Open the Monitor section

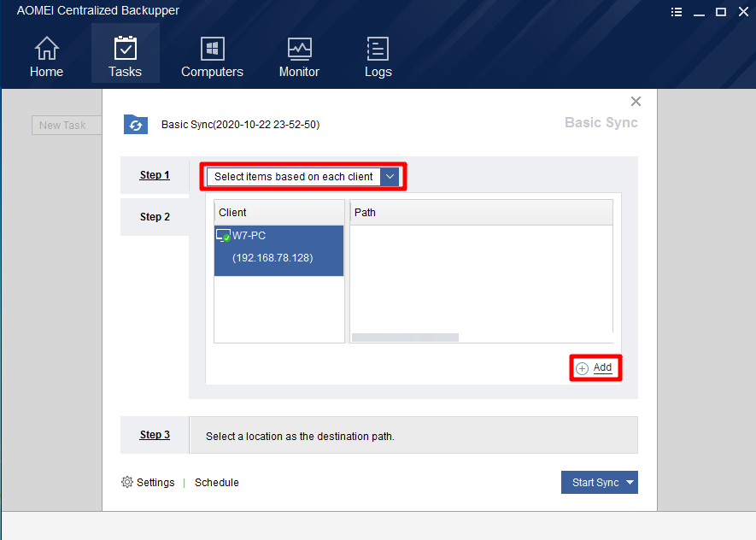pos(300,57)
